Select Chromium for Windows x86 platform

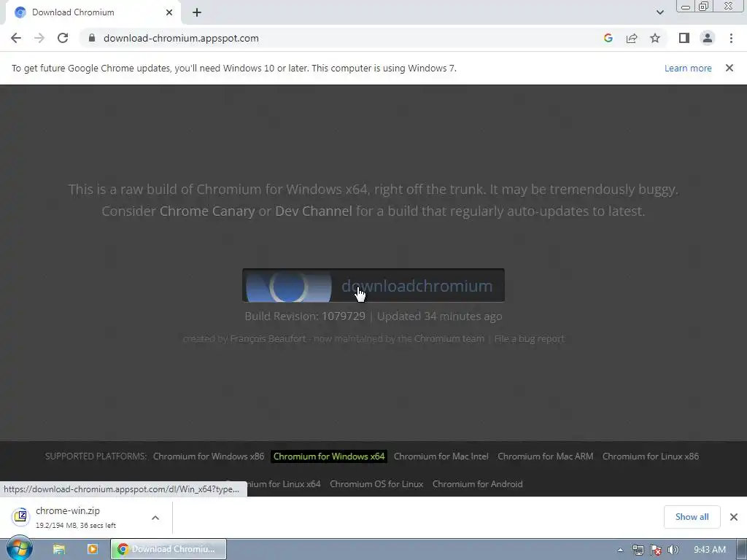click(208, 456)
